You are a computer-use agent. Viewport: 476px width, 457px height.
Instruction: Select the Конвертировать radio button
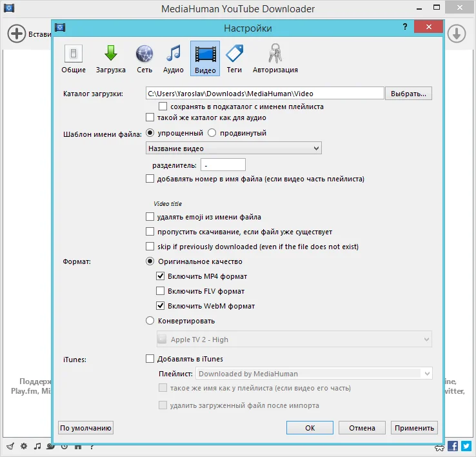pyautogui.click(x=150, y=321)
